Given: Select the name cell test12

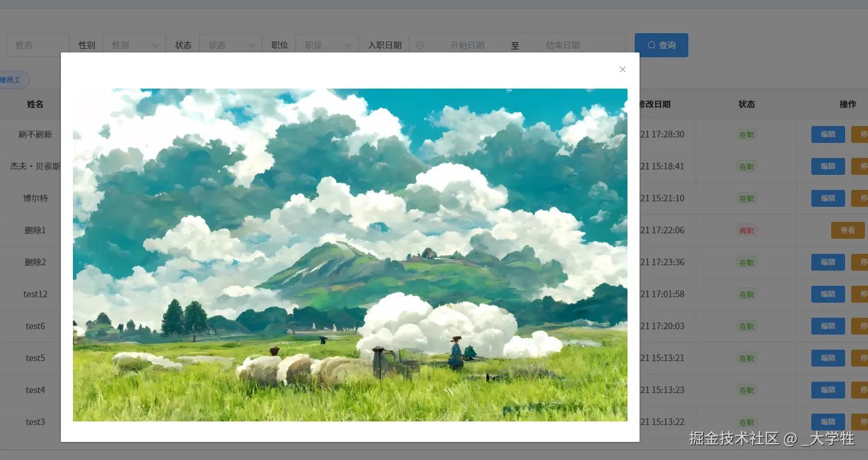Looking at the screenshot, I should 36,294.
